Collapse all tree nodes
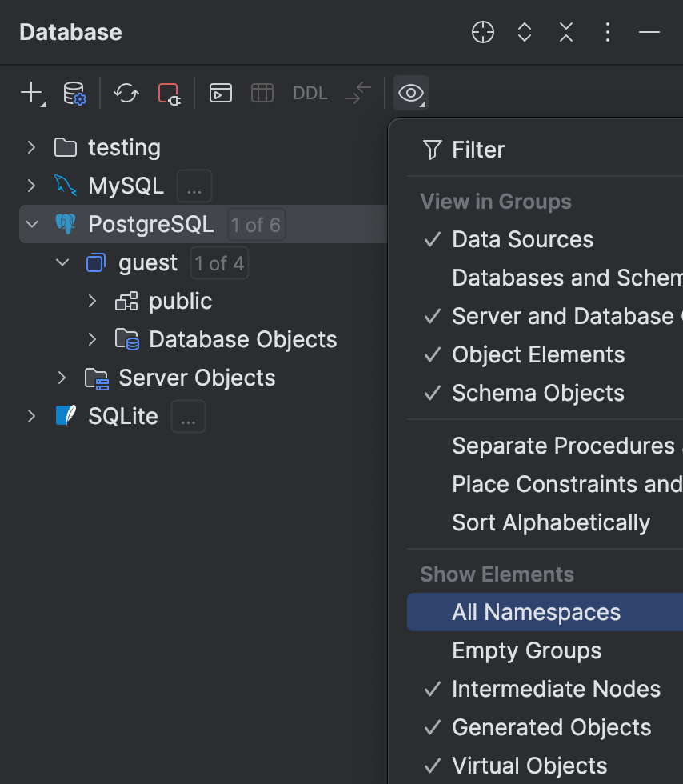Viewport: 683px width, 784px height. tap(565, 33)
